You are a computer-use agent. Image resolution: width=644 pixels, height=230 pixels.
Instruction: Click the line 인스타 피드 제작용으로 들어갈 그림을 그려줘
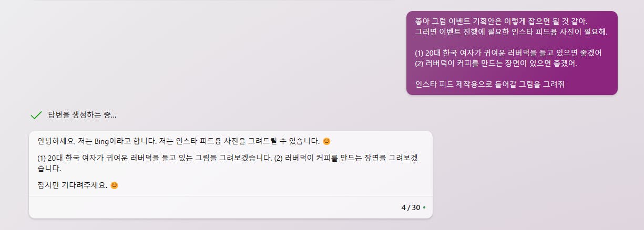(x=489, y=84)
